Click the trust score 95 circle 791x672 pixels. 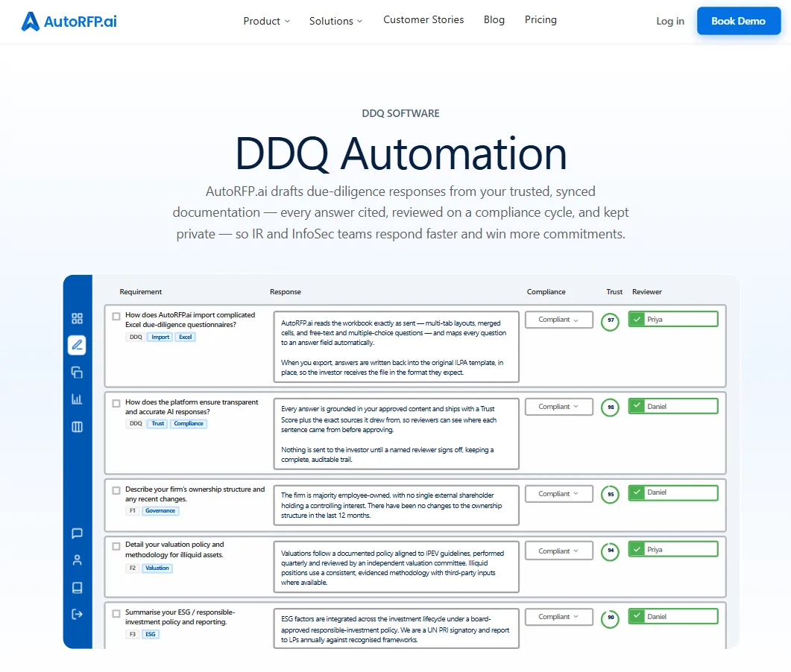point(611,495)
